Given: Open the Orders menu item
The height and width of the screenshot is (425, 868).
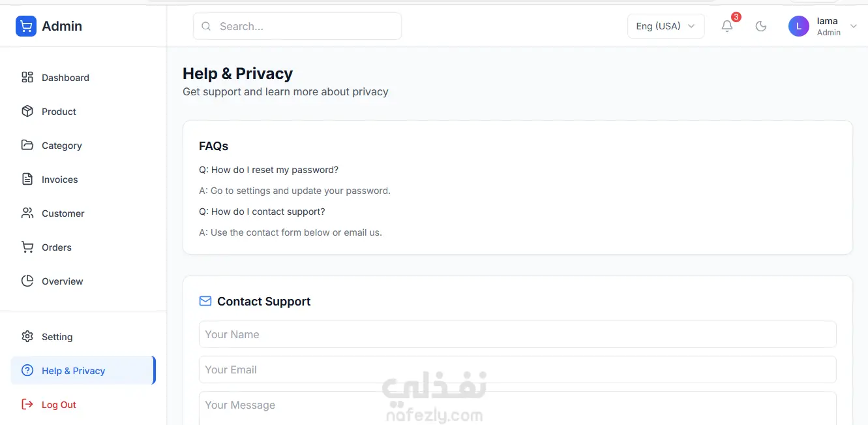Looking at the screenshot, I should 57,247.
